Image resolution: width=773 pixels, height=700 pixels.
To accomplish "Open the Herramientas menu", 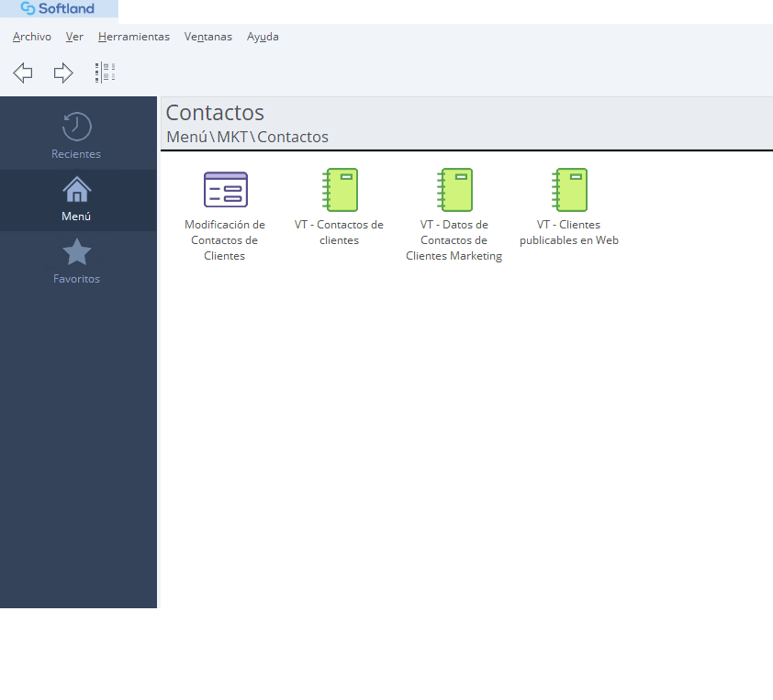I will pos(134,37).
